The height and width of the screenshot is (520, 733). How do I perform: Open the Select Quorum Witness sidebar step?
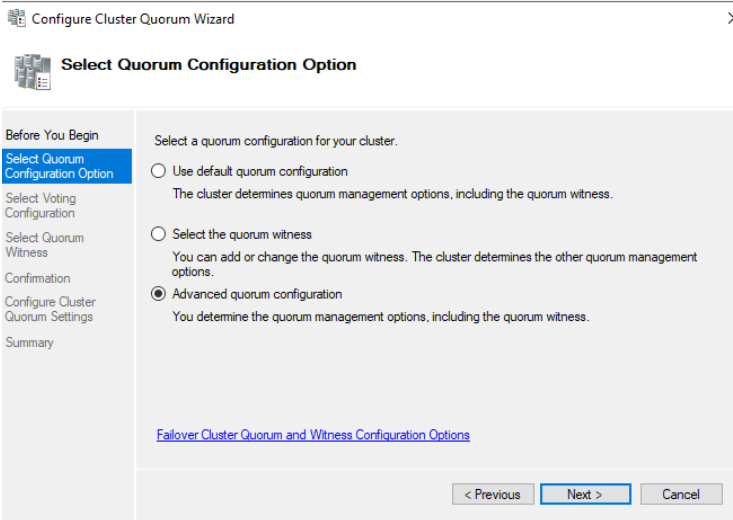click(44, 245)
